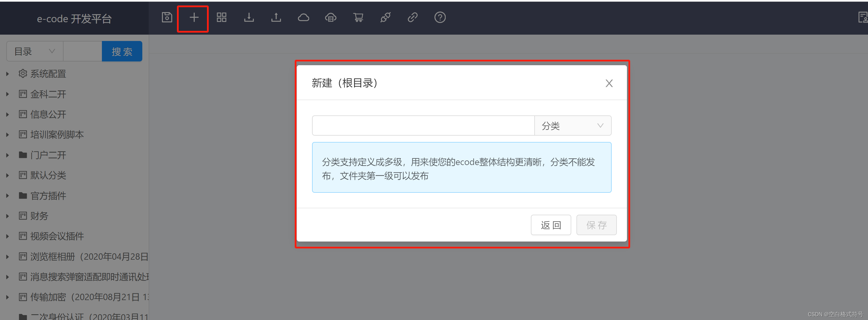
Task: Click the name input field in the dialog
Action: [423, 125]
